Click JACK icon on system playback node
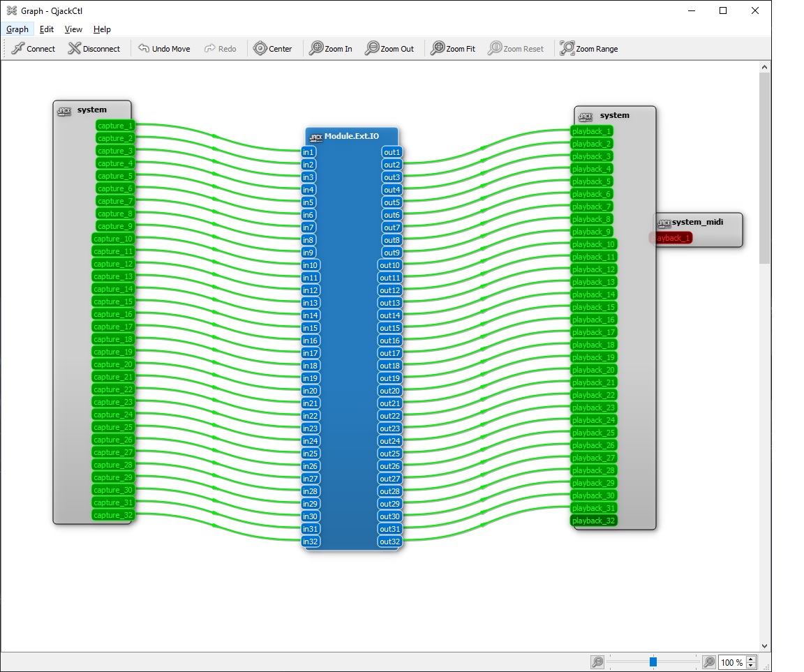The image size is (804, 672). point(585,117)
